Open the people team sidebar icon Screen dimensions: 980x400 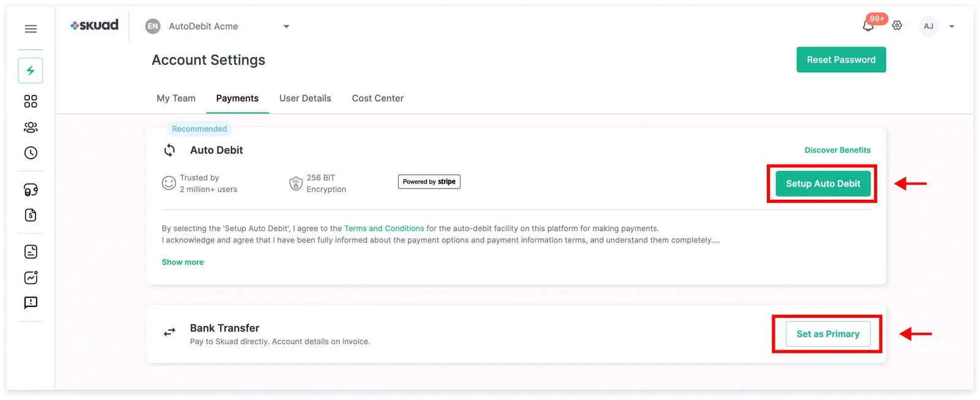(31, 127)
